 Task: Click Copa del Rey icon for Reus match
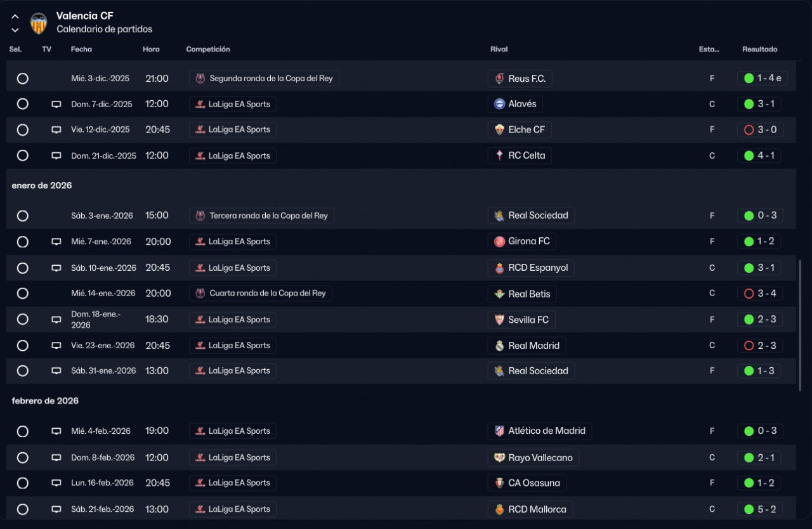pos(200,79)
